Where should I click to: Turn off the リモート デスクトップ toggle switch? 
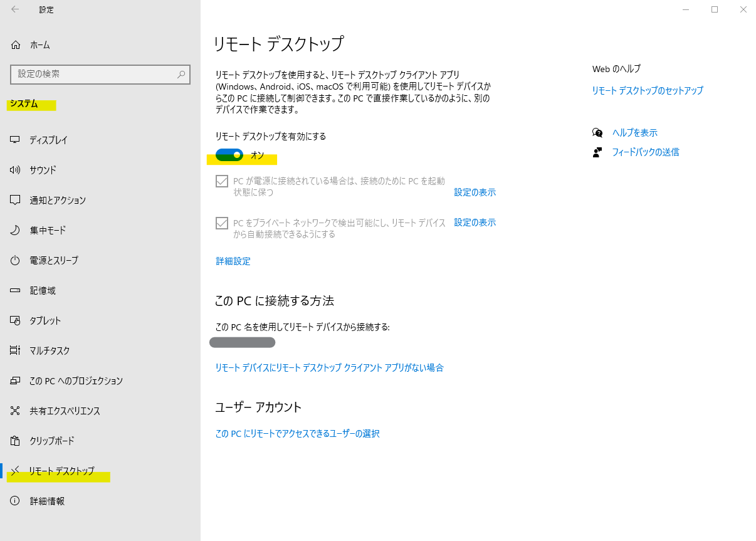(x=229, y=155)
